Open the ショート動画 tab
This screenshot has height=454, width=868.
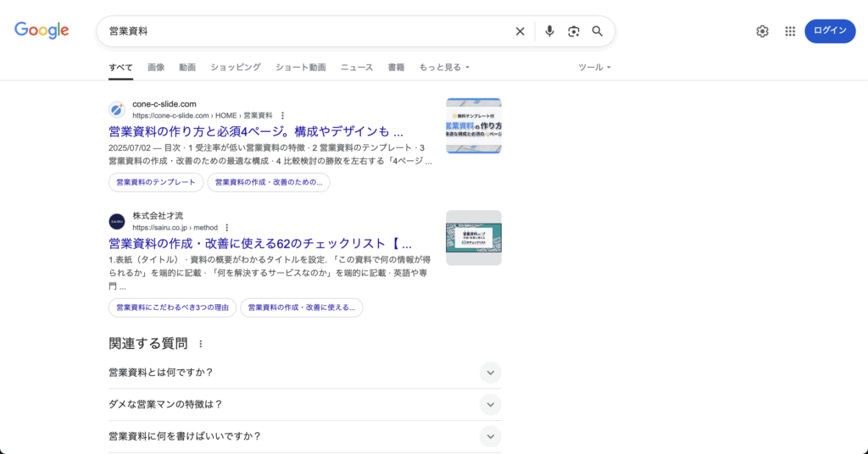click(301, 68)
